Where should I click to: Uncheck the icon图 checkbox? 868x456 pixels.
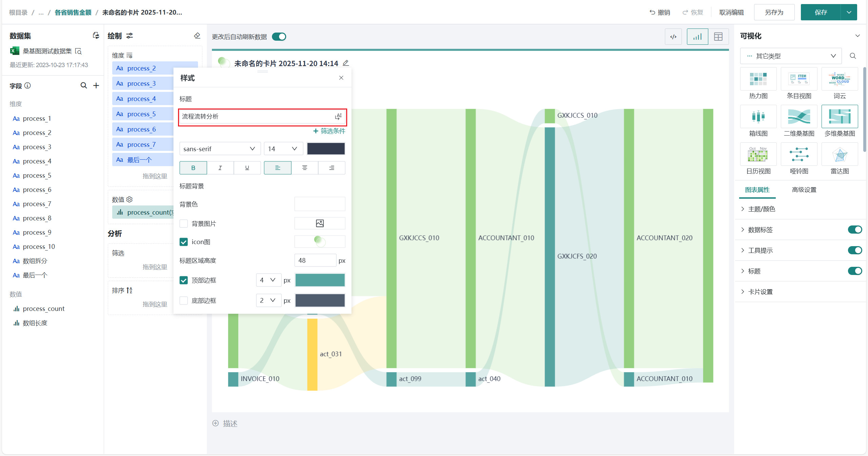tap(184, 242)
